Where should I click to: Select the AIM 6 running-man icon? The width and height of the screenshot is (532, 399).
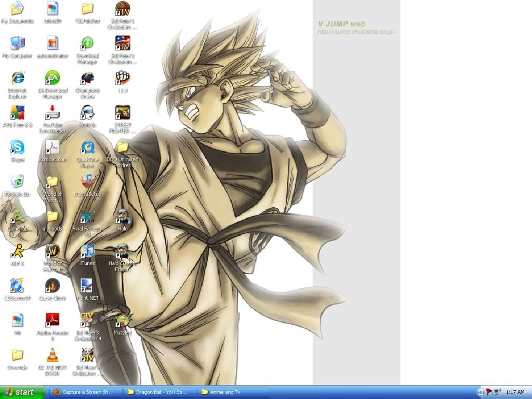pos(17,251)
